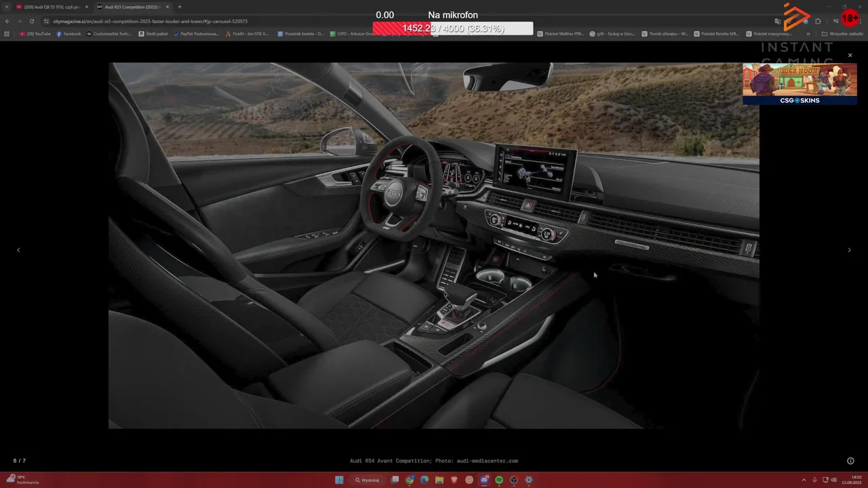
Task: Open the Audi RS4 interior photo
Action: coord(434,245)
